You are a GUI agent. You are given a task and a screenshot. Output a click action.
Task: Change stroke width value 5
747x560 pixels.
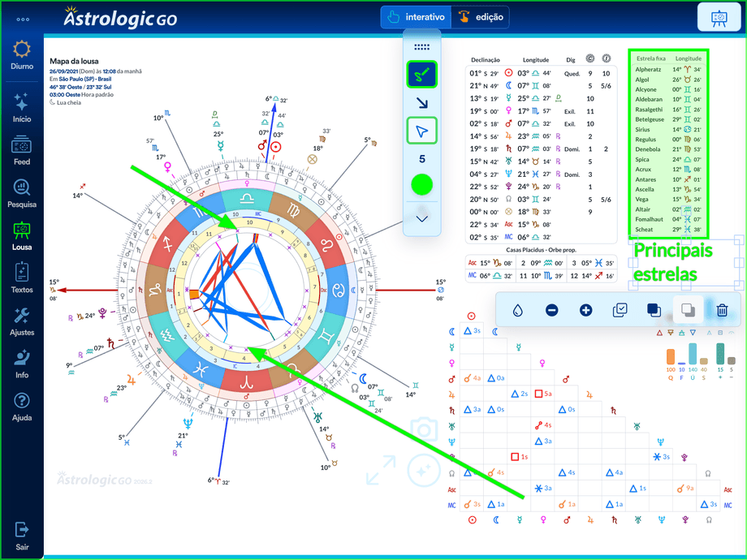pos(421,159)
